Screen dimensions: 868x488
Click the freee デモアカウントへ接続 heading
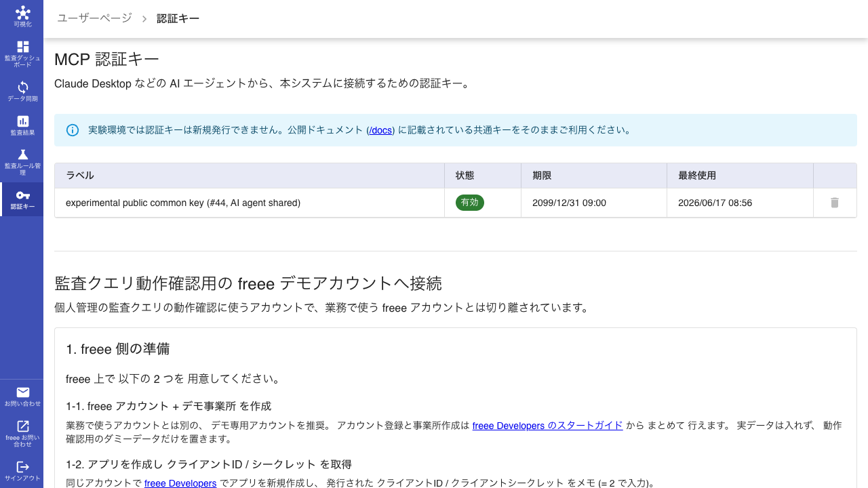(248, 283)
